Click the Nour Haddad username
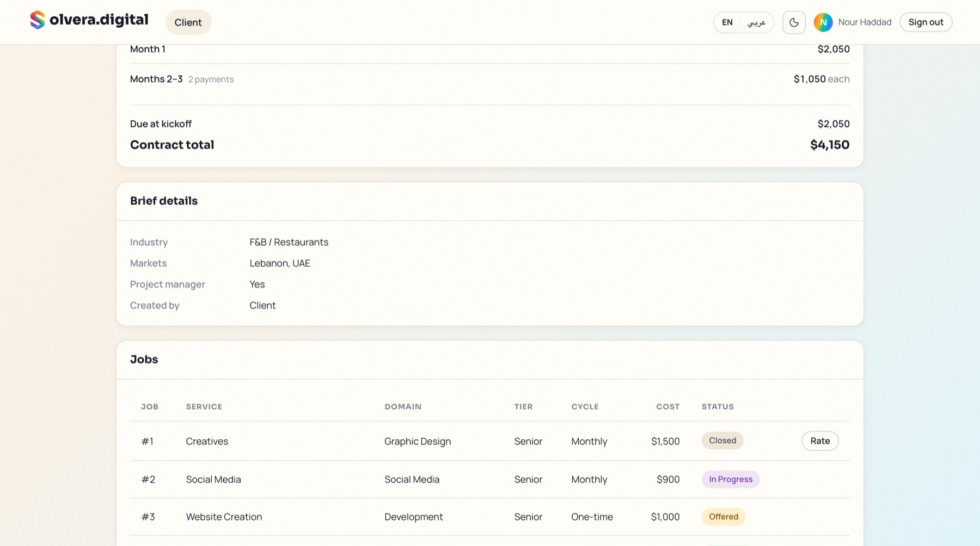Screen dimensions: 980x546 [x=865, y=22]
